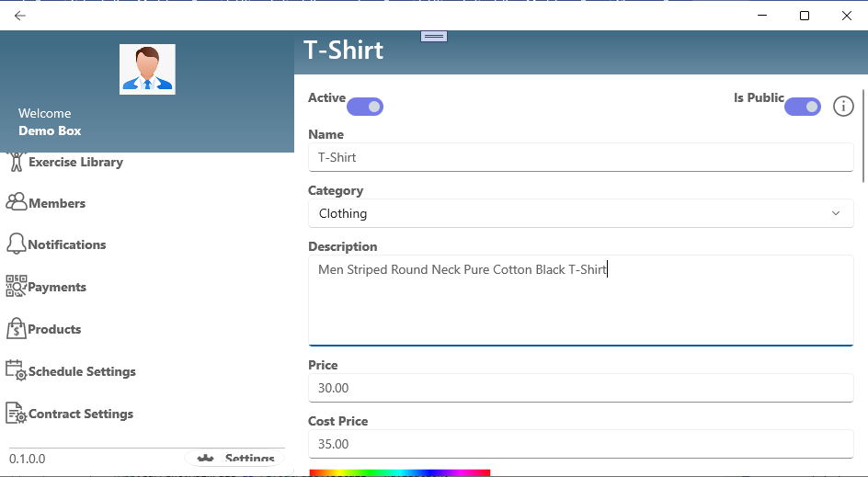This screenshot has width=868, height=477.
Task: Click the Products shopping bag icon
Action: point(16,329)
